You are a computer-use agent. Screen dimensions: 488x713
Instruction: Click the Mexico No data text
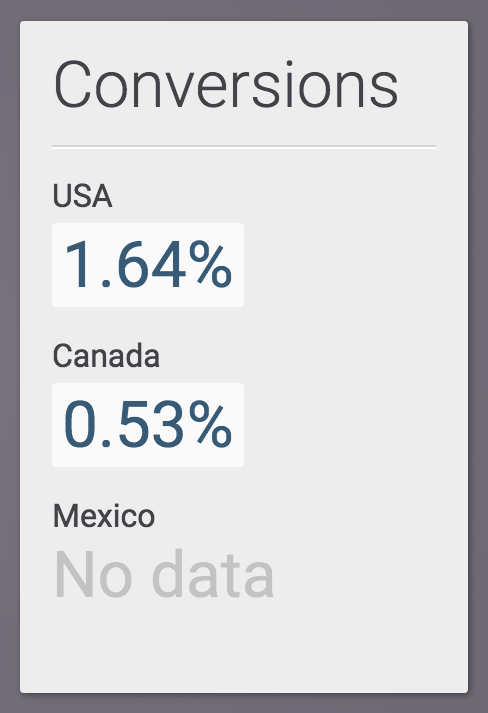(x=164, y=574)
